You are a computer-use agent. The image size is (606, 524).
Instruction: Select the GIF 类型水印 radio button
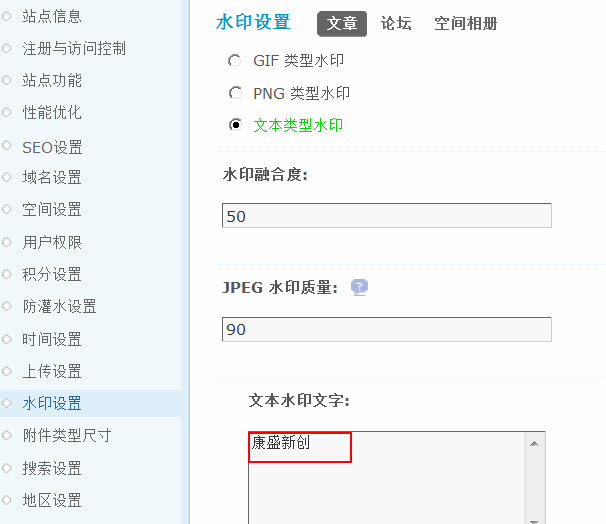pos(235,61)
